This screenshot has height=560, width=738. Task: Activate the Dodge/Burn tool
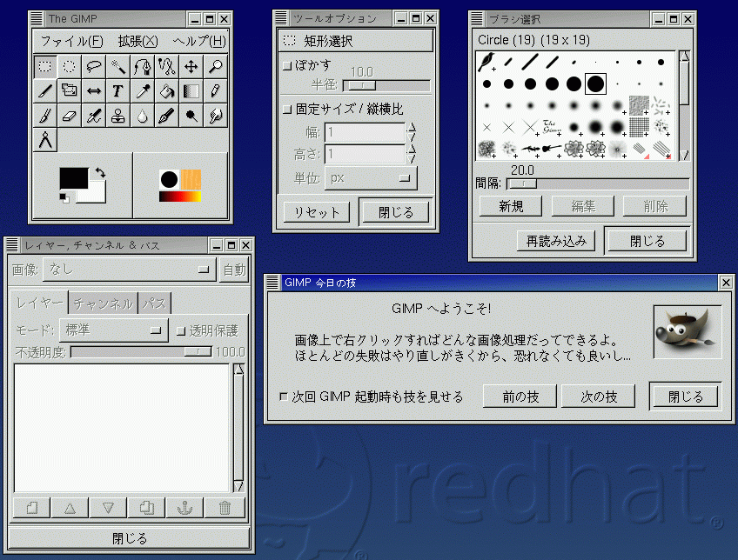click(191, 115)
